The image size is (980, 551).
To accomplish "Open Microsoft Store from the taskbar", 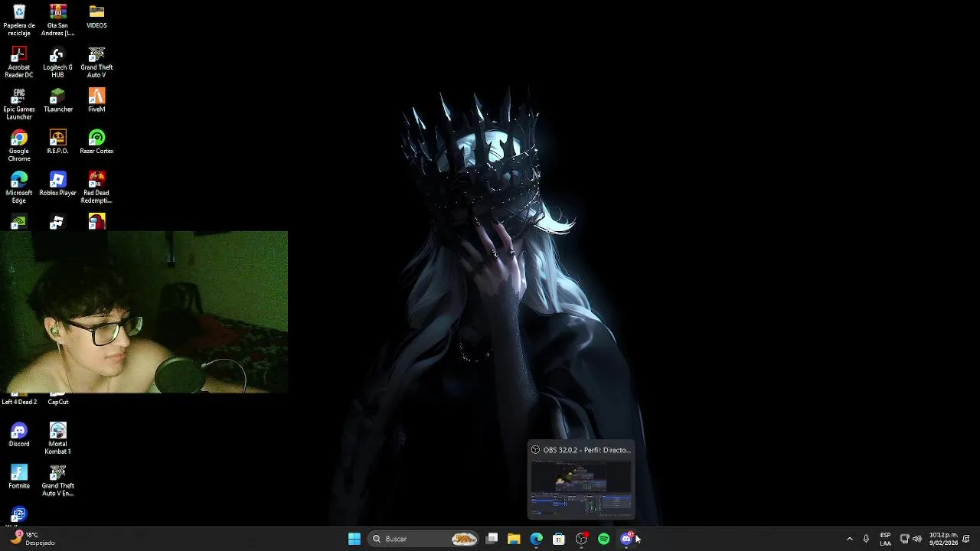I will pos(559,539).
